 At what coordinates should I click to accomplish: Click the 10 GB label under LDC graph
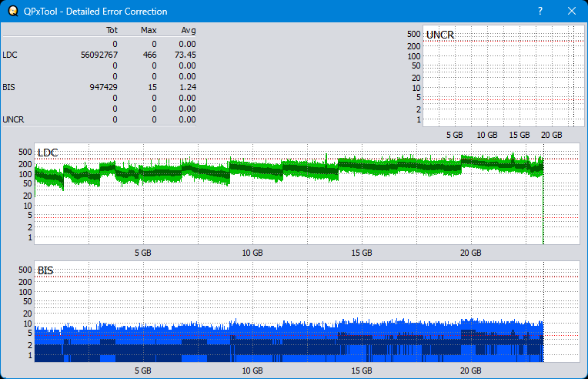(x=252, y=253)
